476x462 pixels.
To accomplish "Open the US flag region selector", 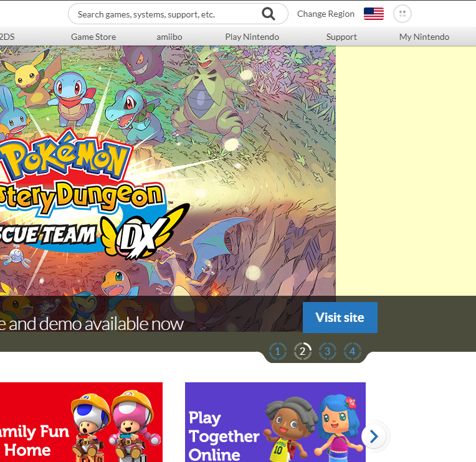I will tap(374, 14).
